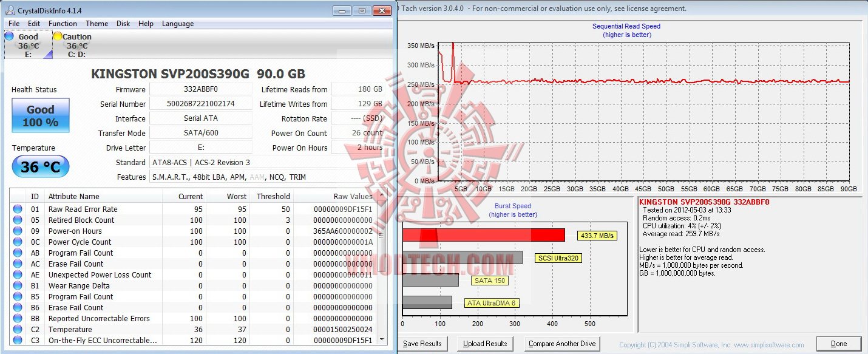This screenshot has width=868, height=354.
Task: Click the Upload Results button
Action: pos(485,344)
